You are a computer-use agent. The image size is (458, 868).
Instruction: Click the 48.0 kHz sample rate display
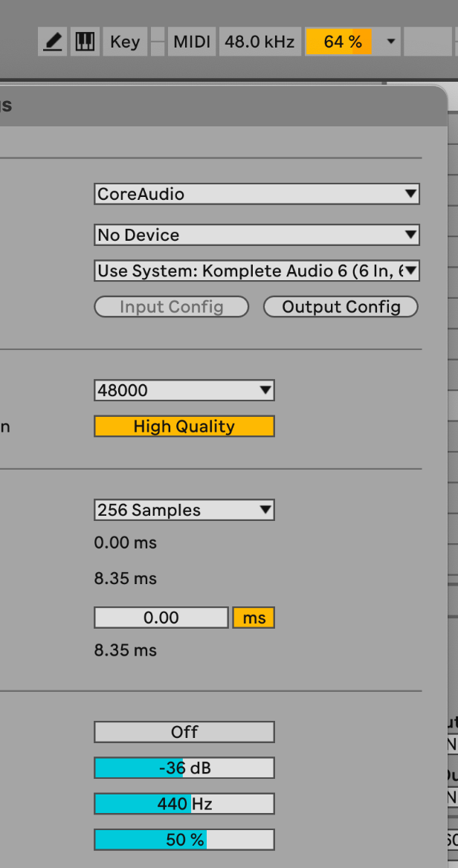click(x=259, y=42)
